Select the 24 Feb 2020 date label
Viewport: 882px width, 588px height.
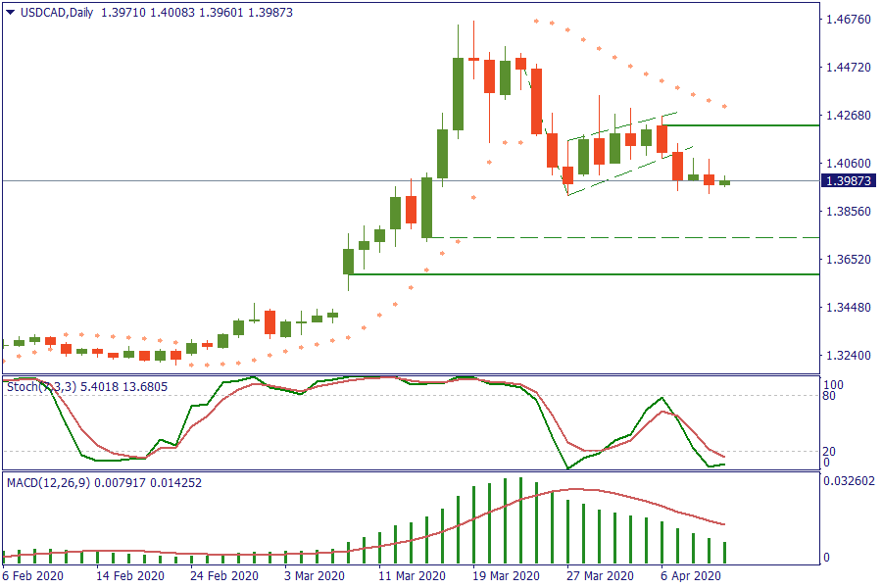click(223, 576)
